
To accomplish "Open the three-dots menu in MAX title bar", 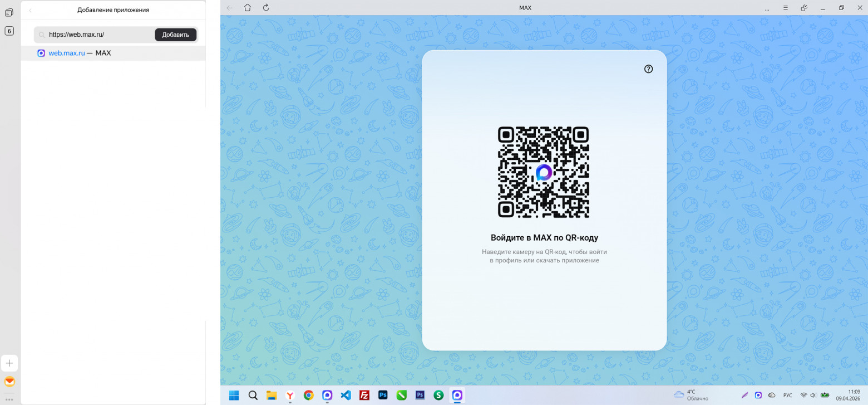I will (767, 8).
